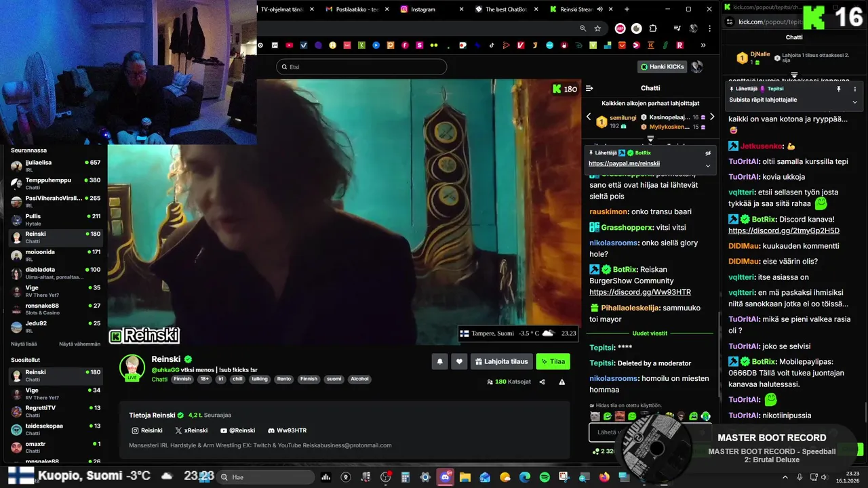Open media controls icon in browser toolbar

[677, 28]
